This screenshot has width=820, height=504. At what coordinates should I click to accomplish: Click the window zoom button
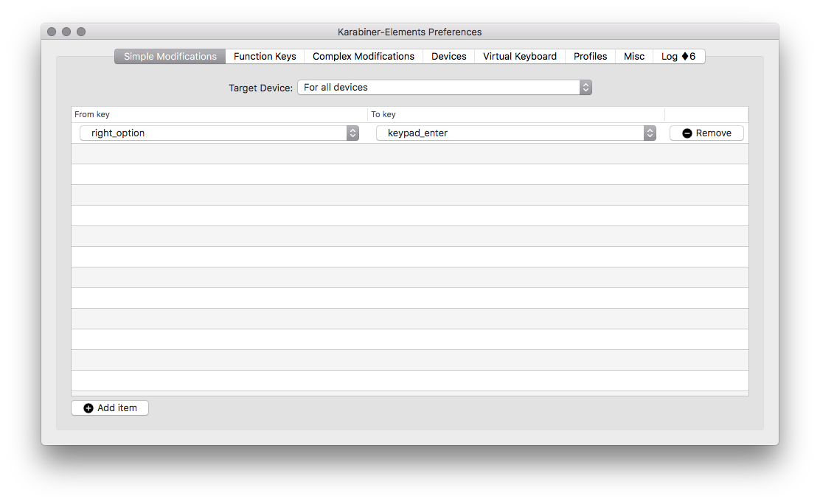point(81,32)
